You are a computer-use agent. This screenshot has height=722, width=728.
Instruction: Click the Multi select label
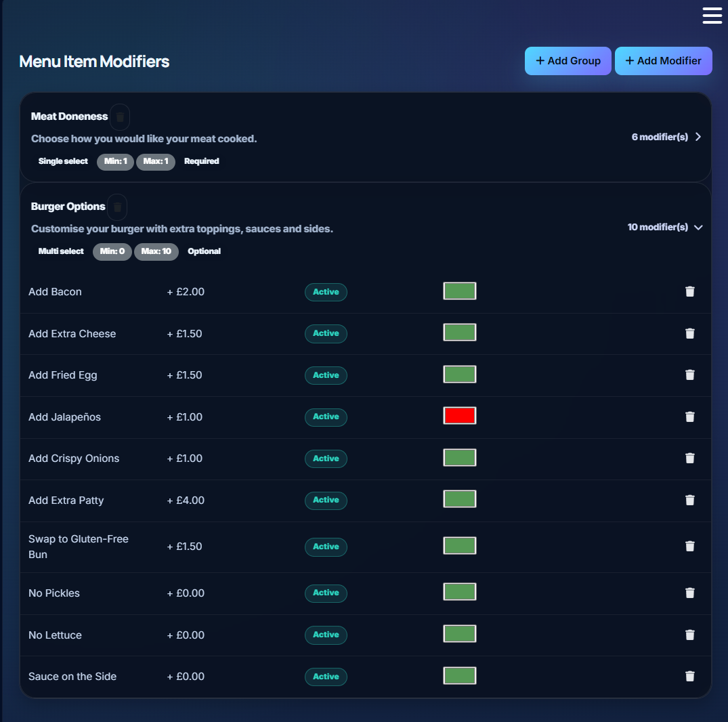pos(61,251)
